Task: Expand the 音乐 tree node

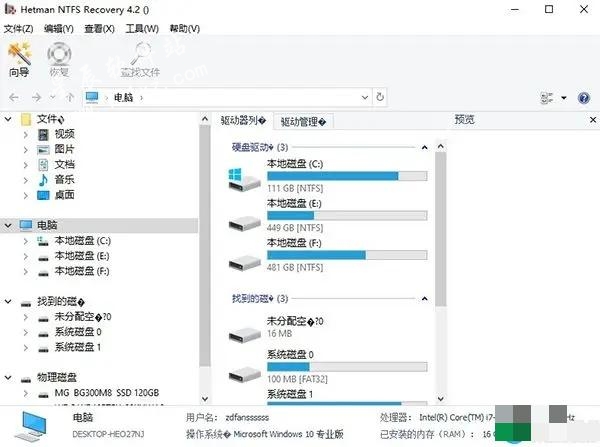Action: pyautogui.click(x=26, y=180)
